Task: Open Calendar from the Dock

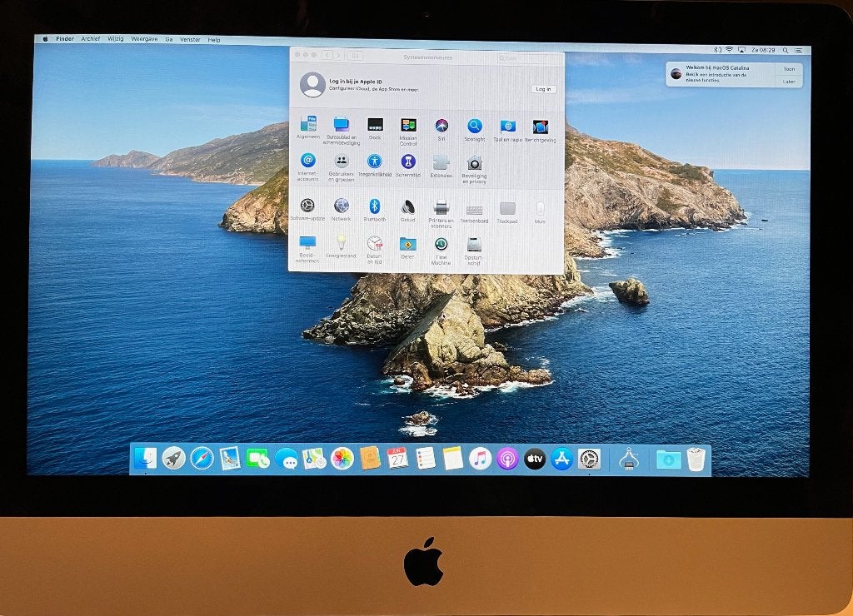Action: click(x=397, y=459)
